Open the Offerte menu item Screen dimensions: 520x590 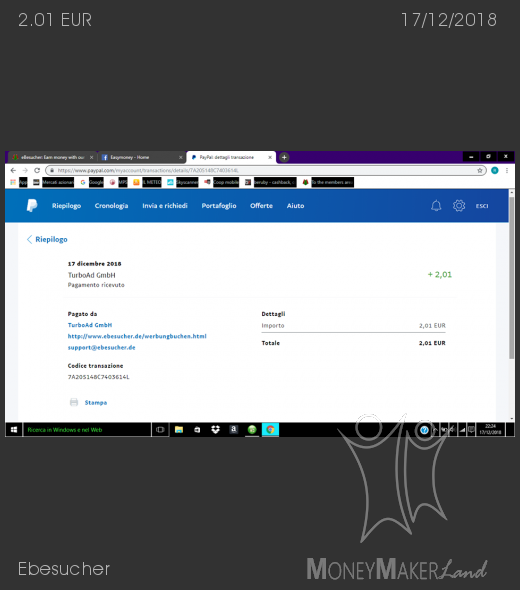click(262, 205)
